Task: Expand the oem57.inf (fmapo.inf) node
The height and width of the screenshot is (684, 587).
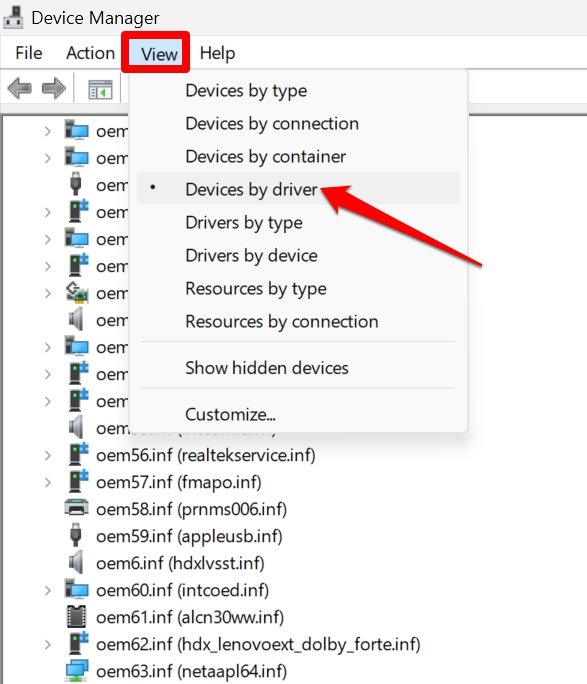Action: (48, 482)
